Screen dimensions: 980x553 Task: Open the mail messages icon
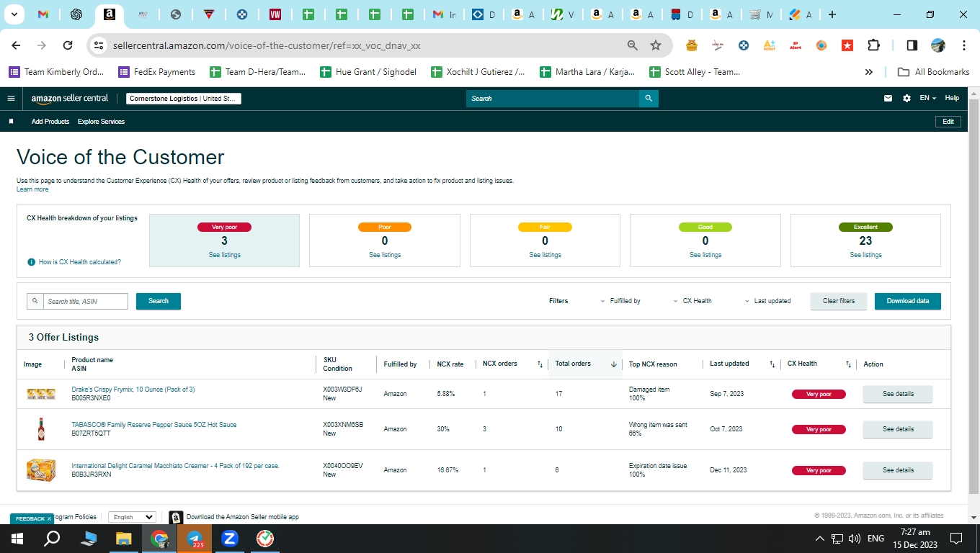pyautogui.click(x=888, y=99)
